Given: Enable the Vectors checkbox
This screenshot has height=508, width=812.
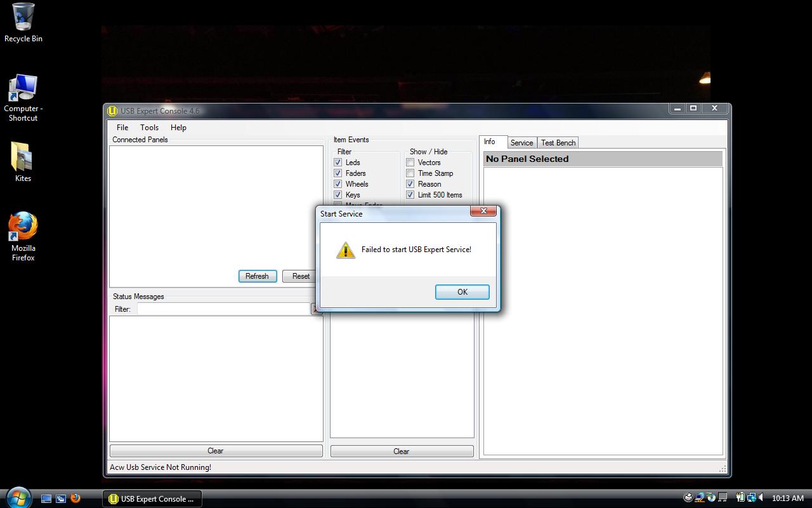Looking at the screenshot, I should [410, 163].
